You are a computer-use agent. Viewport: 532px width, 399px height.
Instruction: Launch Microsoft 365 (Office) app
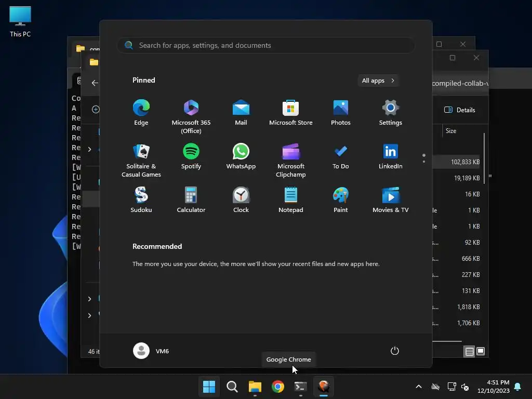tap(191, 116)
